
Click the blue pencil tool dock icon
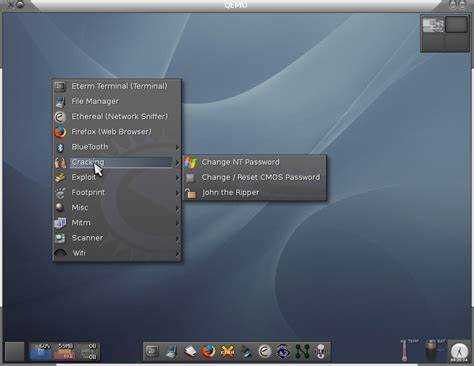(x=246, y=352)
